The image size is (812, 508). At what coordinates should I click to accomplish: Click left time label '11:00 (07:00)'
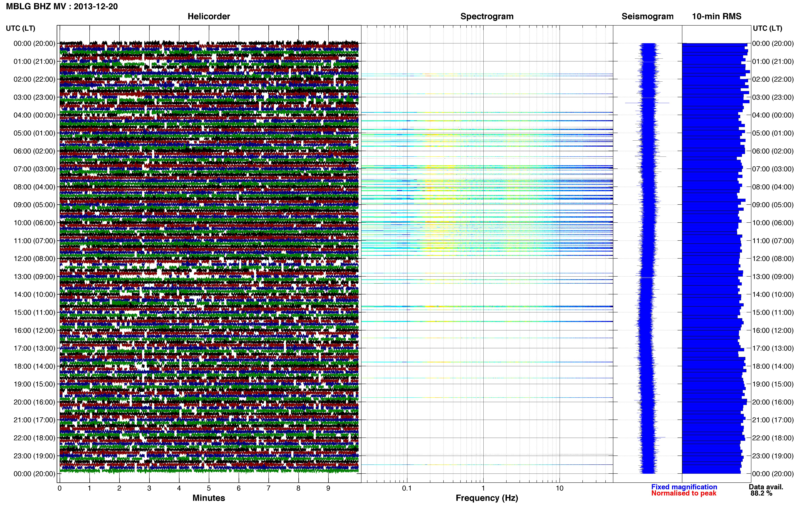(x=34, y=241)
